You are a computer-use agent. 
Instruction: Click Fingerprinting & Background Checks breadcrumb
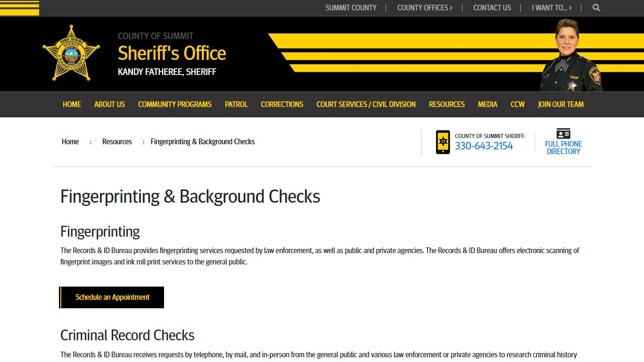tap(203, 141)
